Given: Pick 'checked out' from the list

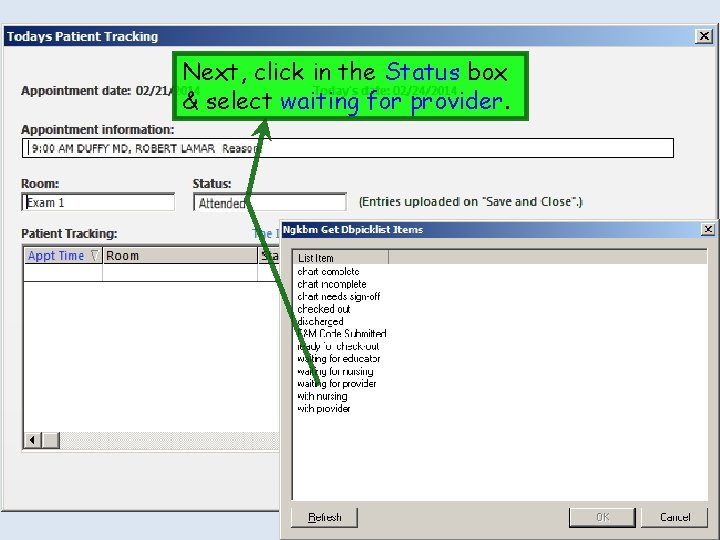Looking at the screenshot, I should pyautogui.click(x=323, y=309).
